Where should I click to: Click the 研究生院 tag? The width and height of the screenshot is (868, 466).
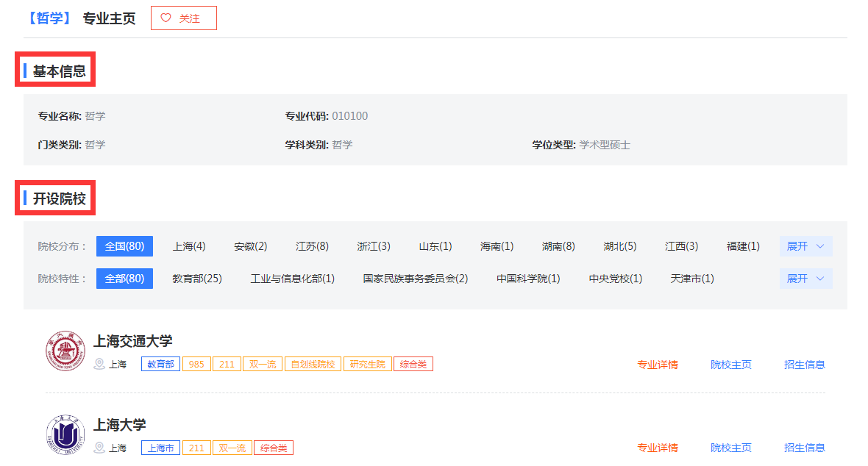tap(368, 364)
